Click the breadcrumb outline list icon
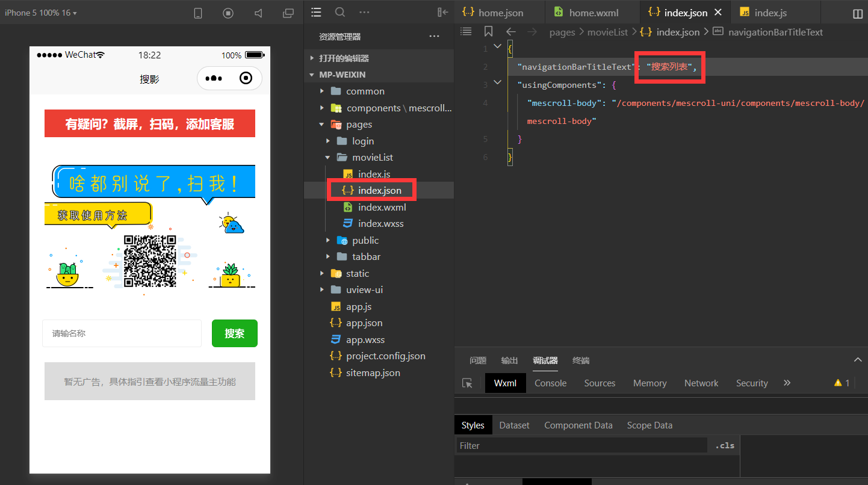The width and height of the screenshot is (868, 485). tap(466, 31)
